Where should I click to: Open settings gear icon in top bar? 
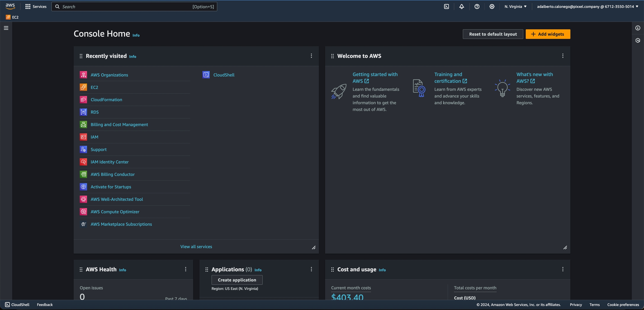coord(492,6)
